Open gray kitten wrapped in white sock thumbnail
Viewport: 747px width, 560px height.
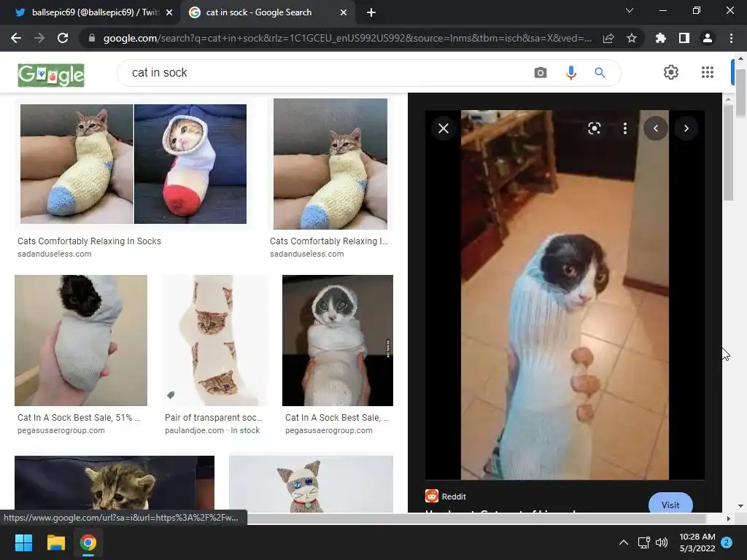[338, 341]
